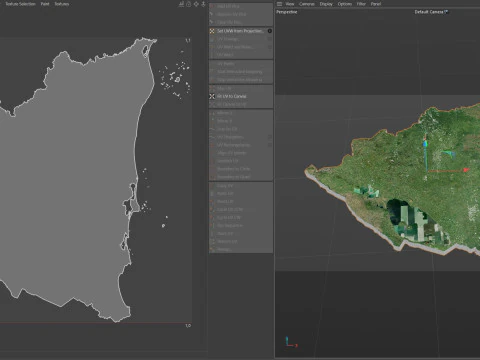480x360 pixels.
Task: Click the large UV island in UV editor
Action: [x=77, y=180]
